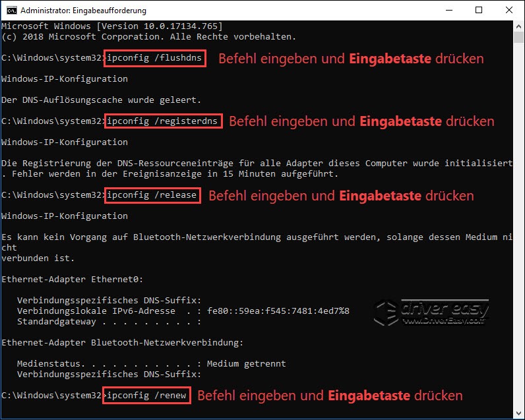Image resolution: width=525 pixels, height=420 pixels.
Task: Click the highlighted ipconfig /renew command
Action: point(149,396)
